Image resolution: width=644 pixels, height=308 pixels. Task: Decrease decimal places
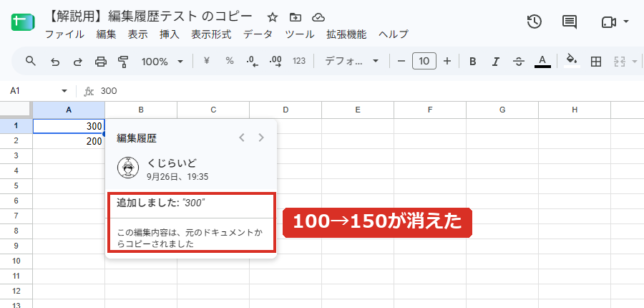(x=252, y=62)
